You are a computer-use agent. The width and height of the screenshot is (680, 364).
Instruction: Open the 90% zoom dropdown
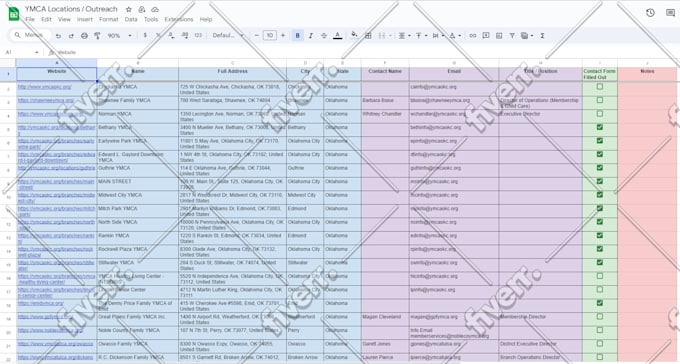pos(120,36)
